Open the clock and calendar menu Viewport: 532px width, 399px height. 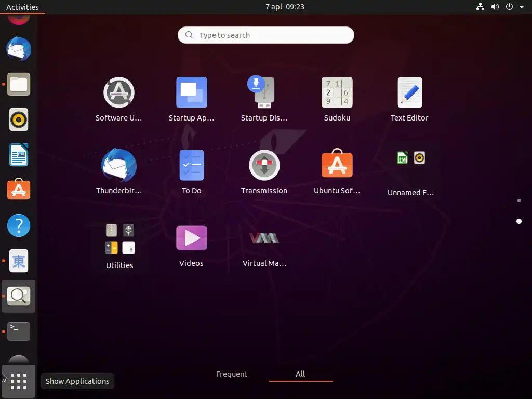pyautogui.click(x=285, y=7)
